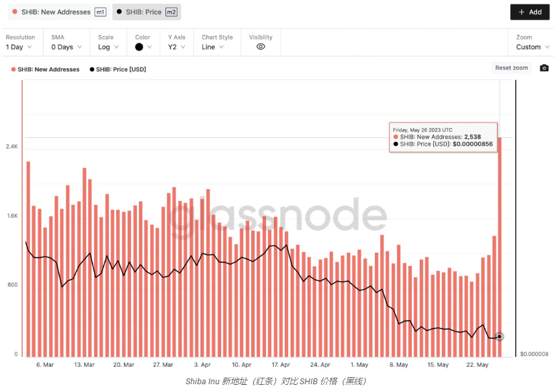This screenshot has height=392, width=554.
Task: Toggle SHIB: New Addresses legend entry
Action: point(45,69)
